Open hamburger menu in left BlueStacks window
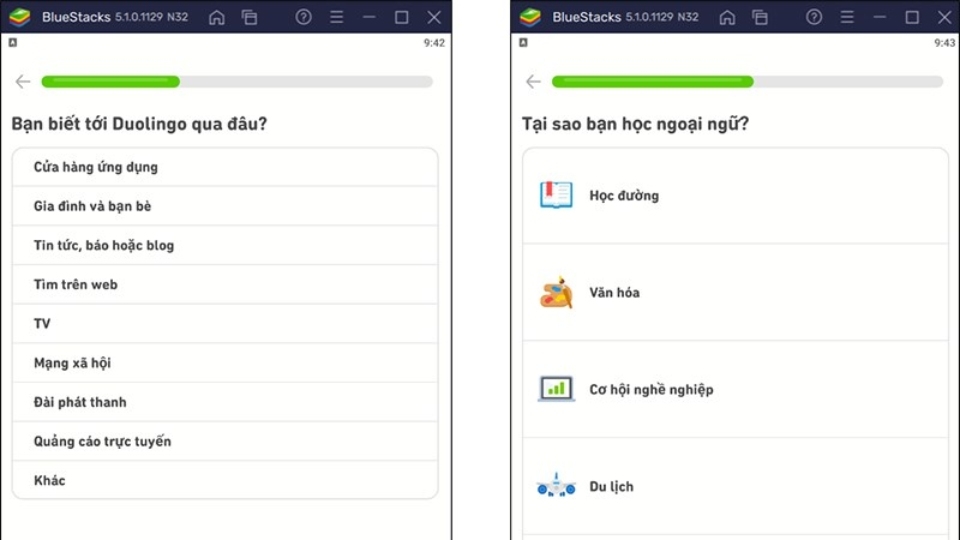960x540 pixels. pos(337,17)
